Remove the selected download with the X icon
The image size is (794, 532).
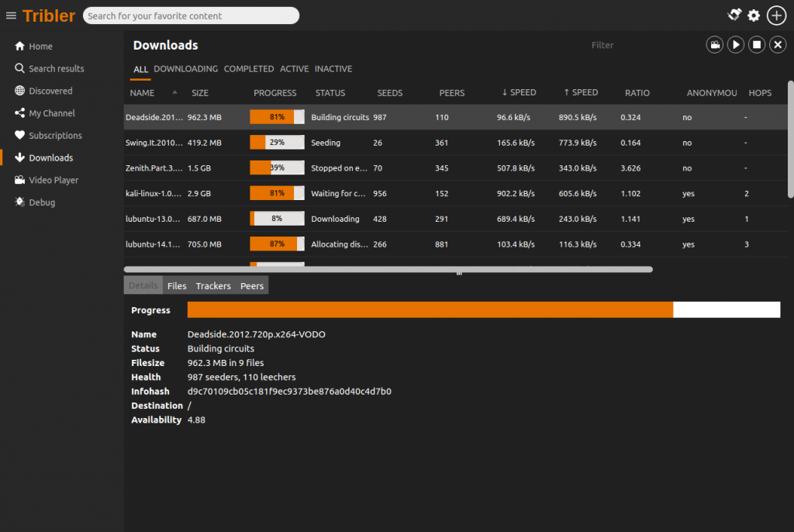click(778, 44)
